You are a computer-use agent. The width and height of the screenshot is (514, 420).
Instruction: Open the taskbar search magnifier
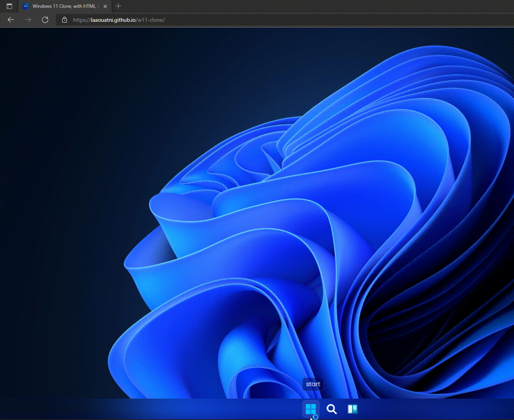point(331,409)
